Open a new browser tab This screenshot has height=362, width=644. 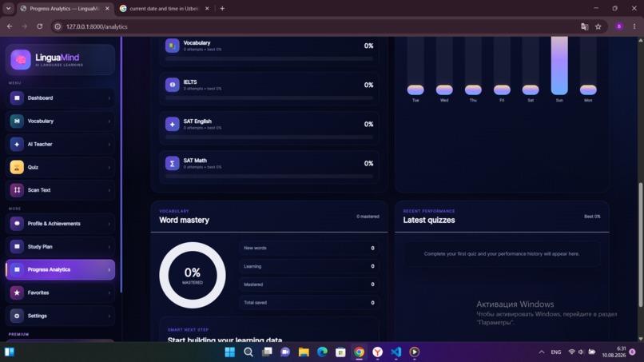[x=222, y=8]
